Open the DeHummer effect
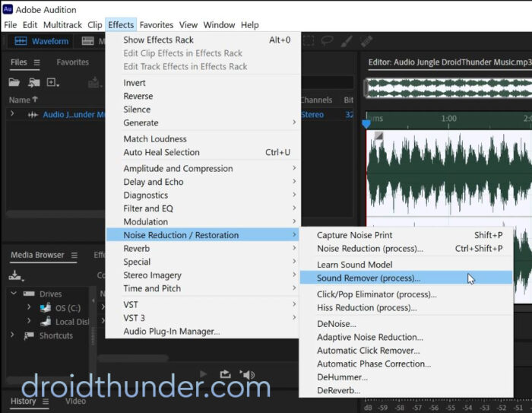Viewport: 532px width, 413px height. 406,377
